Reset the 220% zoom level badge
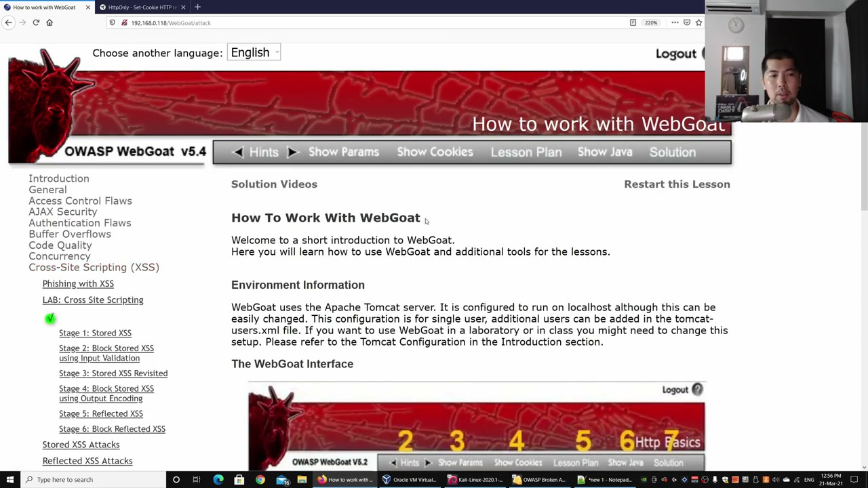 point(651,22)
